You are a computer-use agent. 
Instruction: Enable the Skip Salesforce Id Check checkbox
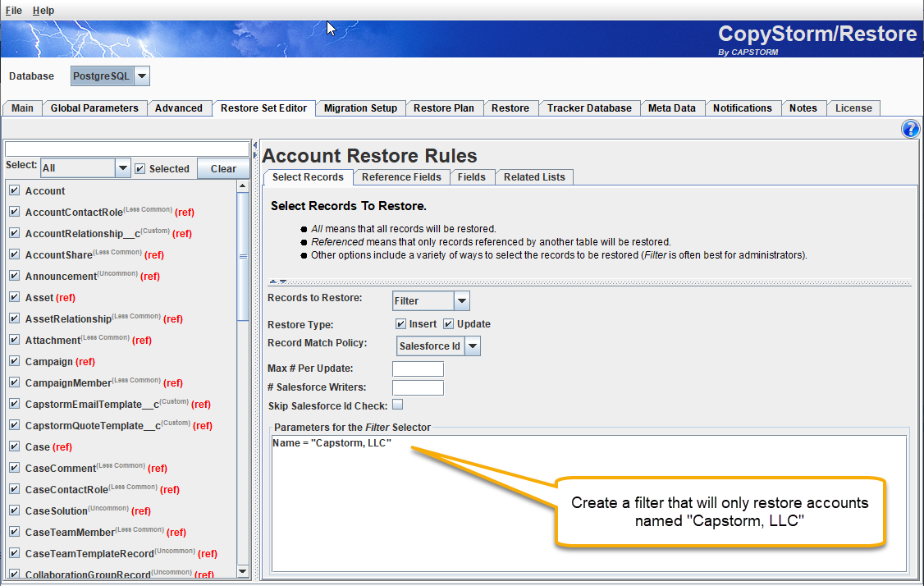pyautogui.click(x=398, y=405)
